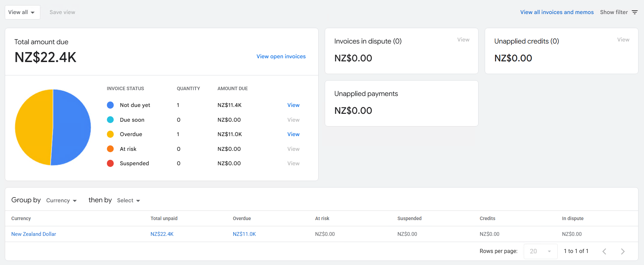Click the orange At risk dot
Screen dimensions: 644x265
[110, 149]
